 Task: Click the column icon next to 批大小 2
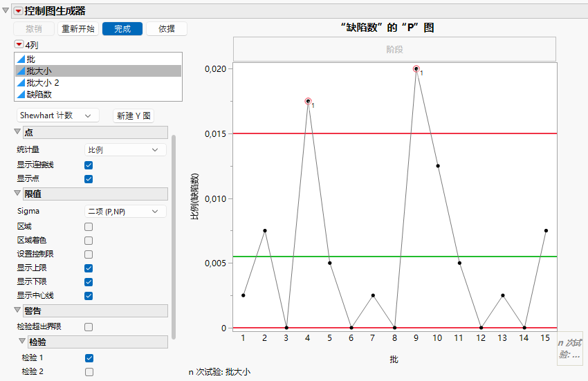pyautogui.click(x=21, y=82)
